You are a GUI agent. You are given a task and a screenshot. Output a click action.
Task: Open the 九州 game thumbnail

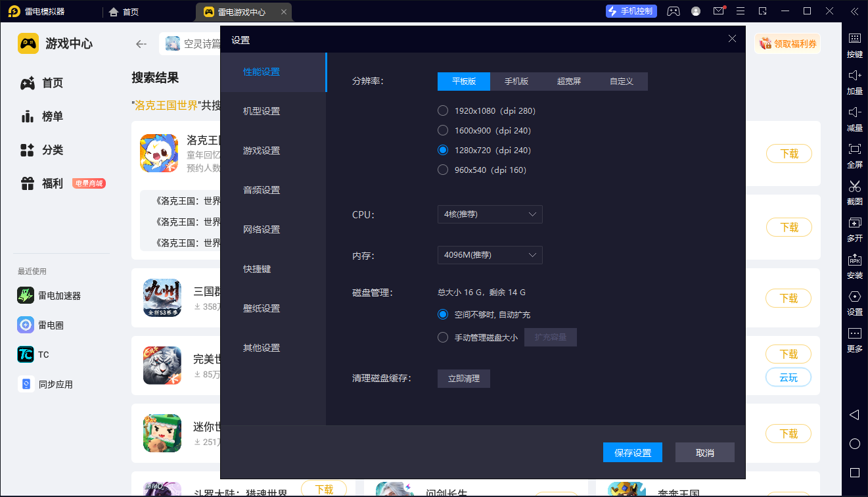point(162,298)
